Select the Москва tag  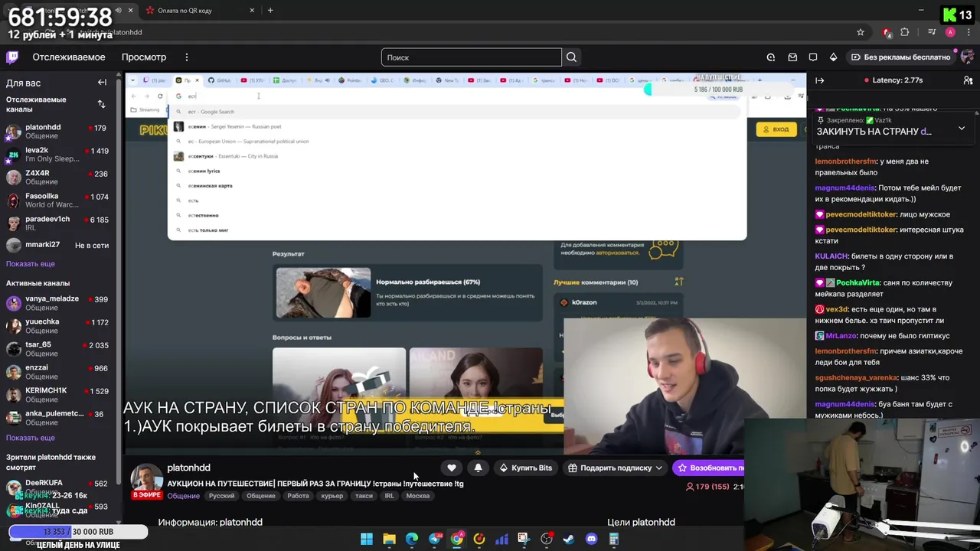point(418,496)
